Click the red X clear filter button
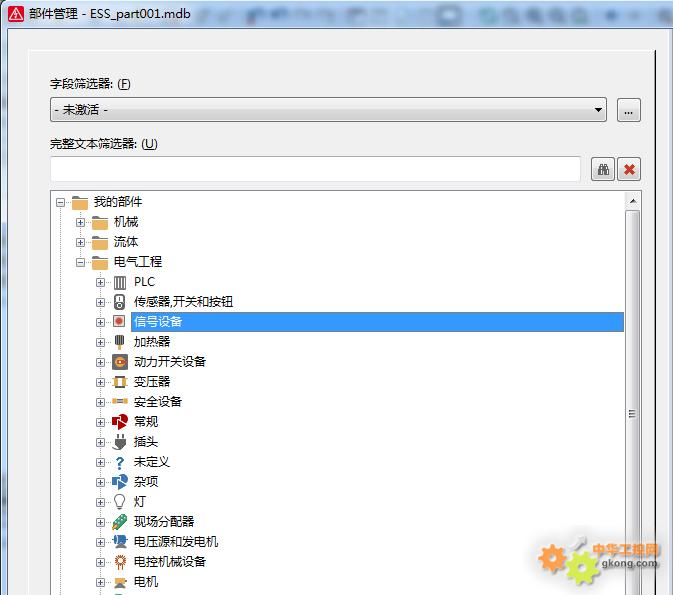Viewport: 673px width, 595px height. point(629,169)
